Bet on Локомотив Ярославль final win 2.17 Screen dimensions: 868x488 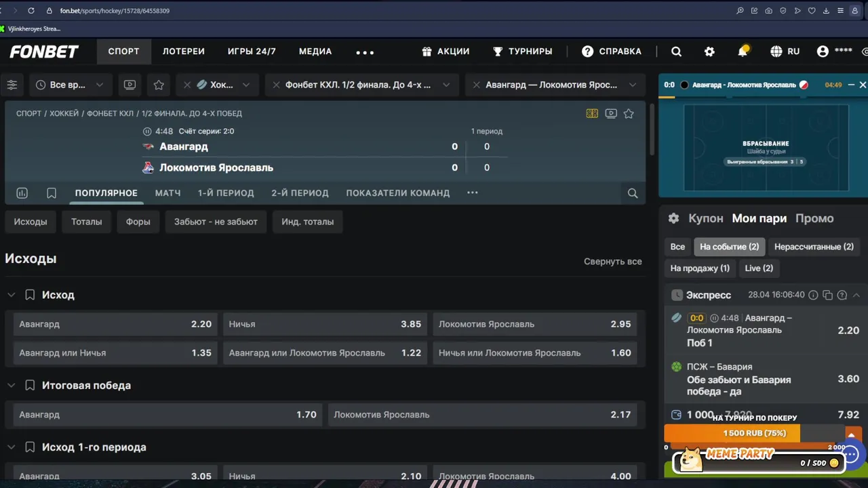pos(482,414)
